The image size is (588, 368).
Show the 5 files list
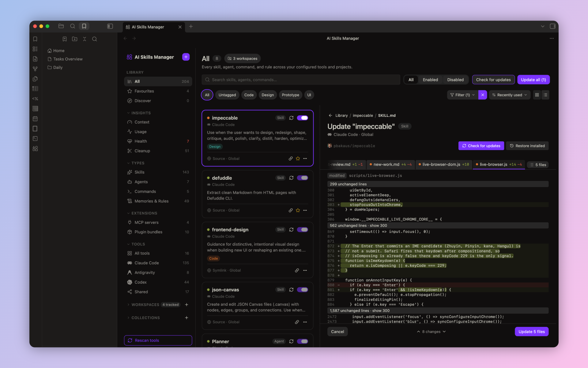click(x=538, y=165)
